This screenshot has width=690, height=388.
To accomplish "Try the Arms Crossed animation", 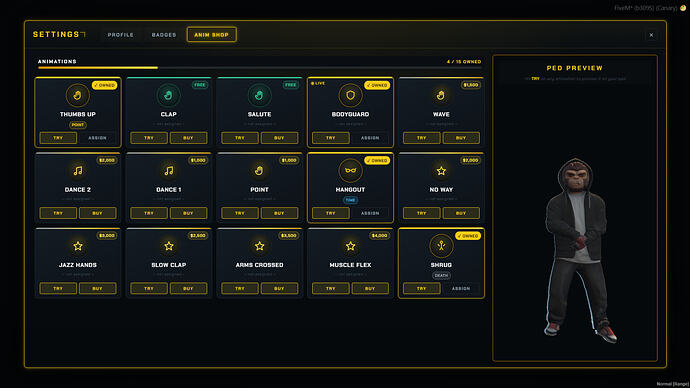I will [240, 288].
